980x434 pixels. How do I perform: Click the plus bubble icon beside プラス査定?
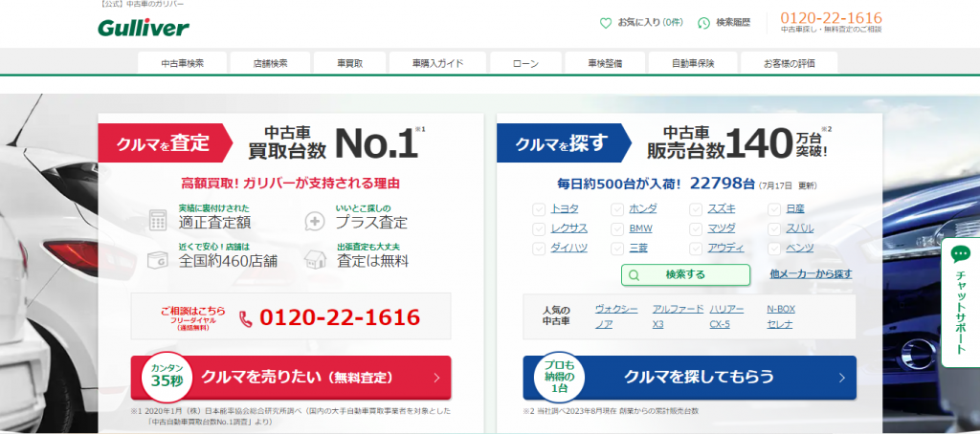click(x=314, y=221)
